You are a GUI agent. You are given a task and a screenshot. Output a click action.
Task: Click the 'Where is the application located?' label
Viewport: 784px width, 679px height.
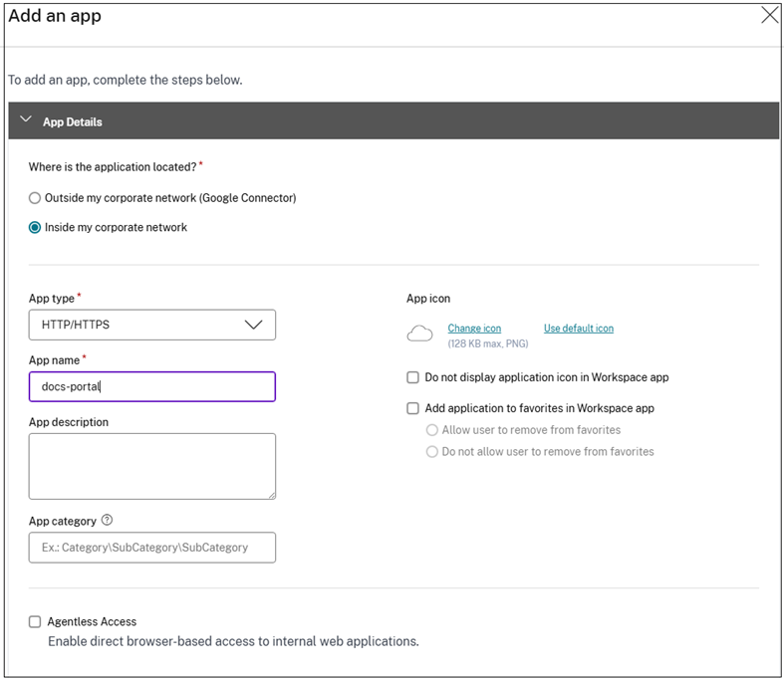click(113, 167)
